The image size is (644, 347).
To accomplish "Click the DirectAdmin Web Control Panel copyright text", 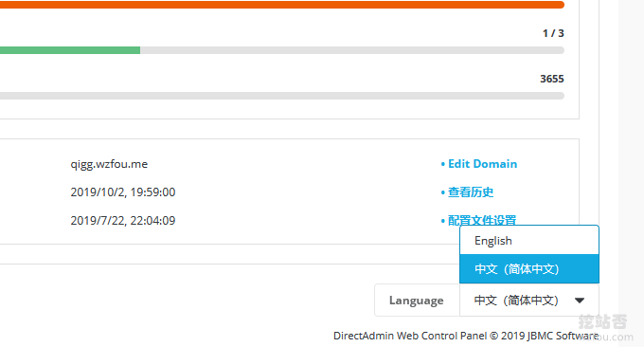I will click(466, 336).
